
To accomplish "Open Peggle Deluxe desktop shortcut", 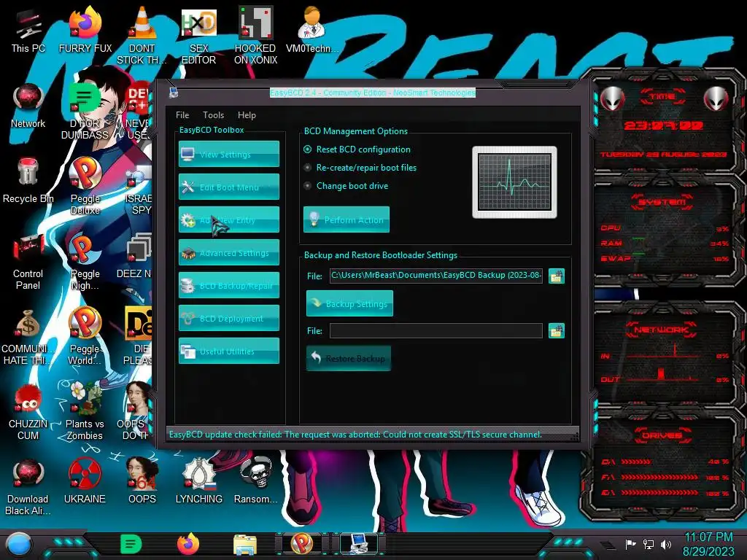I will click(85, 186).
